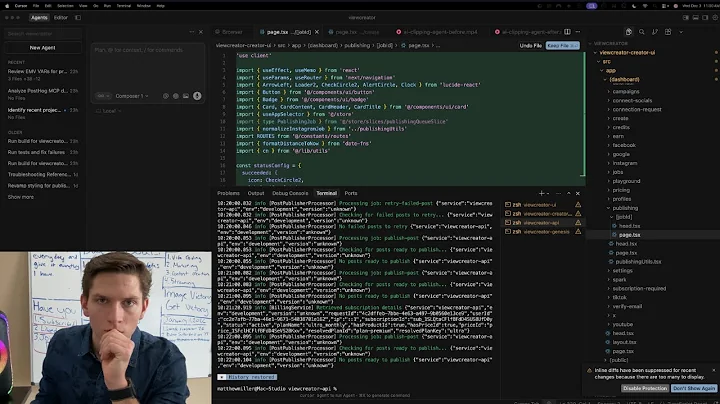
Task: Select zsh viewcreator-genesis terminal
Action: [543, 231]
